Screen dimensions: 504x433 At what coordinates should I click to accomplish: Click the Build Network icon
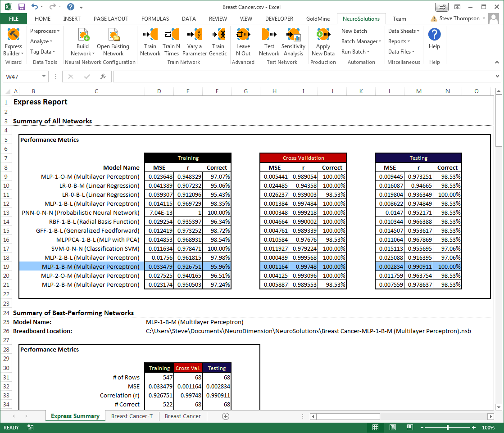[83, 42]
